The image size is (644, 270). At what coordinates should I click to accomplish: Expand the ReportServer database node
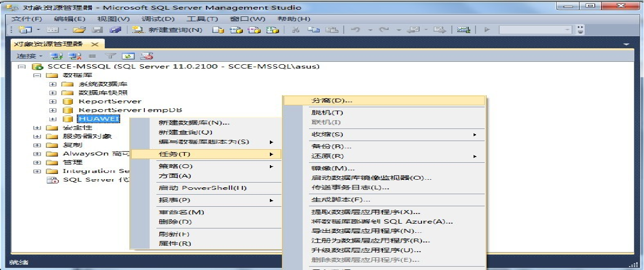[x=53, y=101]
